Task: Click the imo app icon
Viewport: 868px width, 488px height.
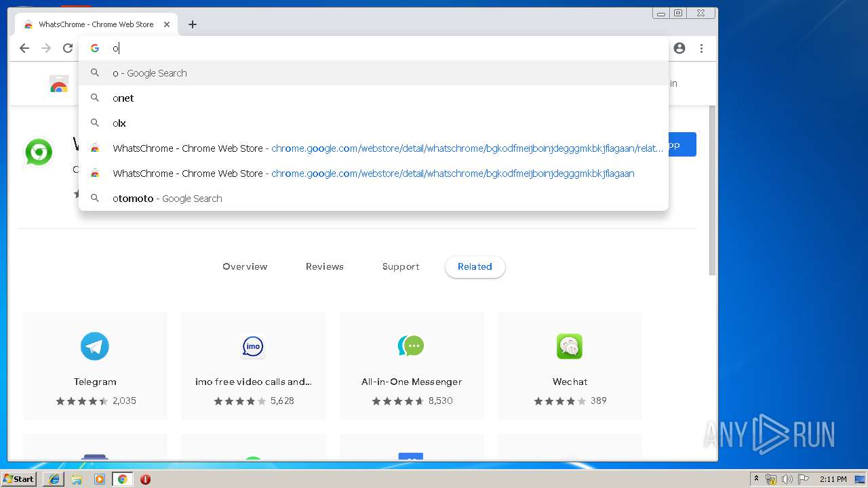Action: pos(253,346)
